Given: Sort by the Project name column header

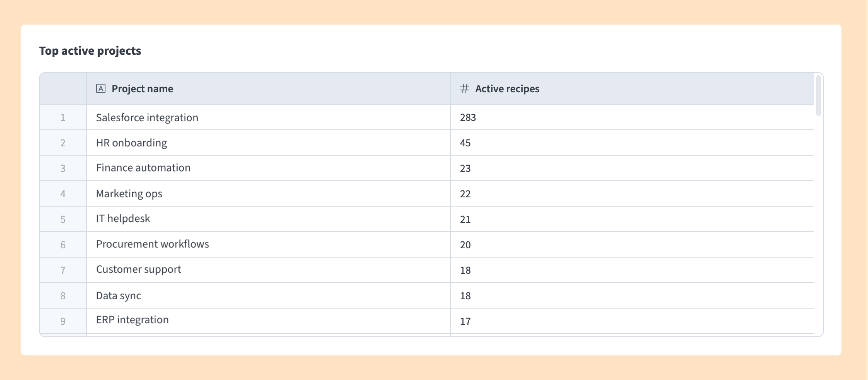Looking at the screenshot, I should tap(142, 88).
